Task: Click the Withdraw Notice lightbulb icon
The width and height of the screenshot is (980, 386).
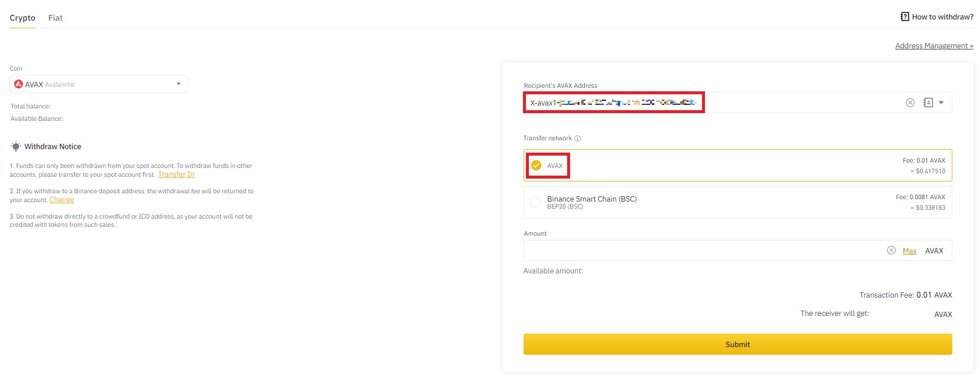Action: pyautogui.click(x=16, y=146)
